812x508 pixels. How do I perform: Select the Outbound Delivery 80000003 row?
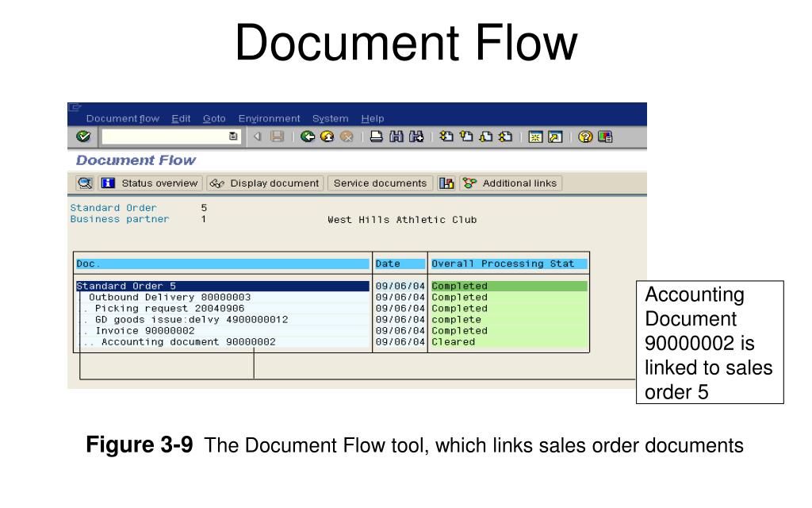[222, 298]
